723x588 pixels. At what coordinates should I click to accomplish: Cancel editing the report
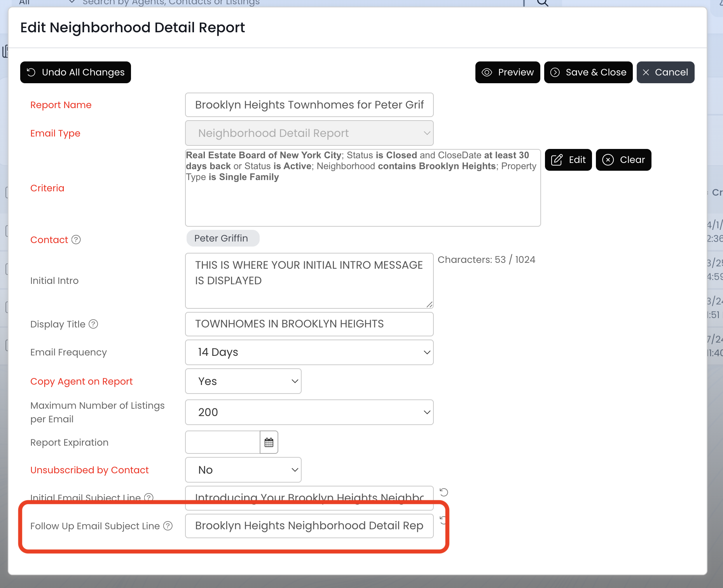click(665, 72)
